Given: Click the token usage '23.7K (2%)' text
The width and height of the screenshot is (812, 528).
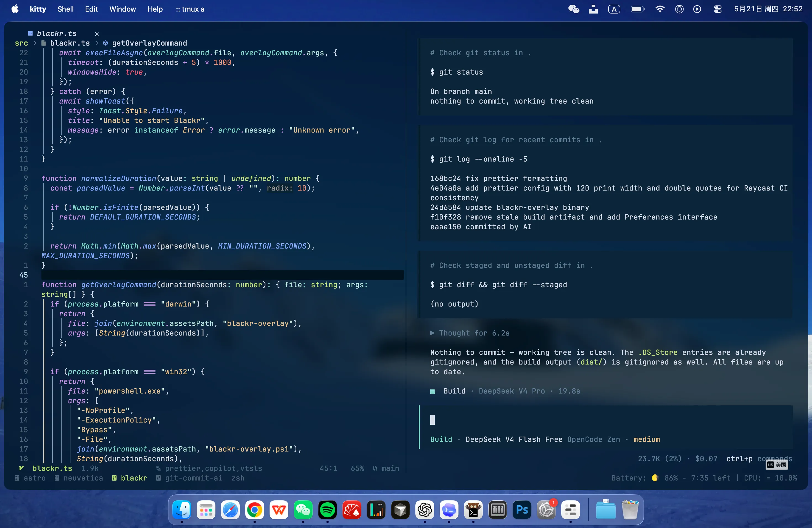Looking at the screenshot, I should pyautogui.click(x=660, y=458).
